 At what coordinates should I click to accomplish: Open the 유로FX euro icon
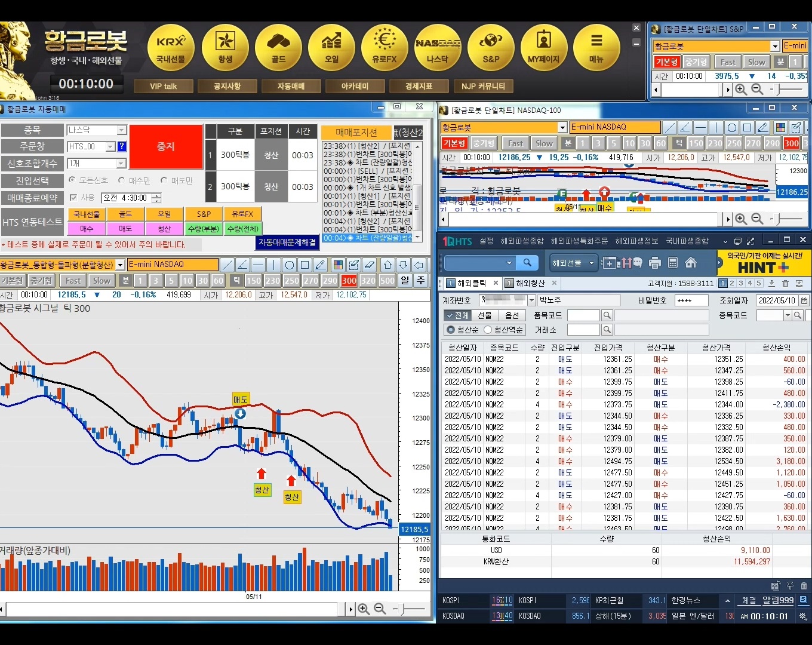click(385, 48)
